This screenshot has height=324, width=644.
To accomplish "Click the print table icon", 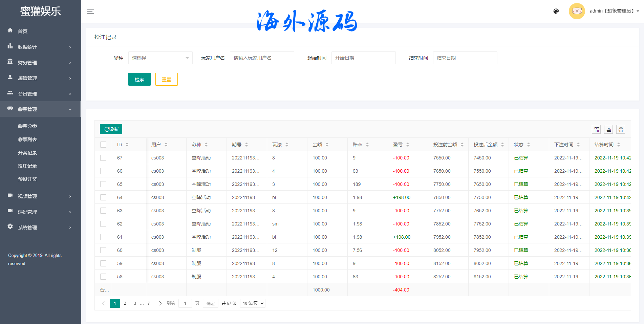I will click(x=621, y=129).
